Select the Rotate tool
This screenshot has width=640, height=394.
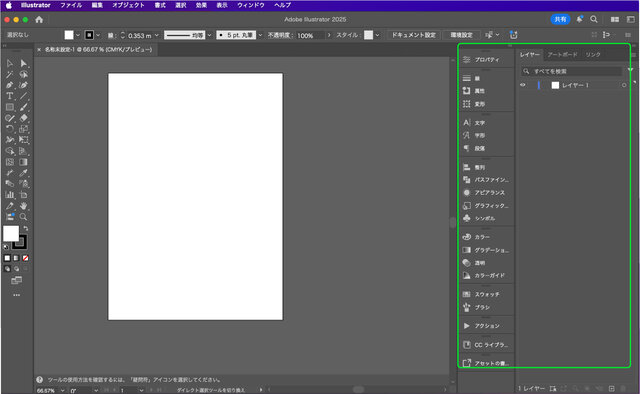coord(10,129)
